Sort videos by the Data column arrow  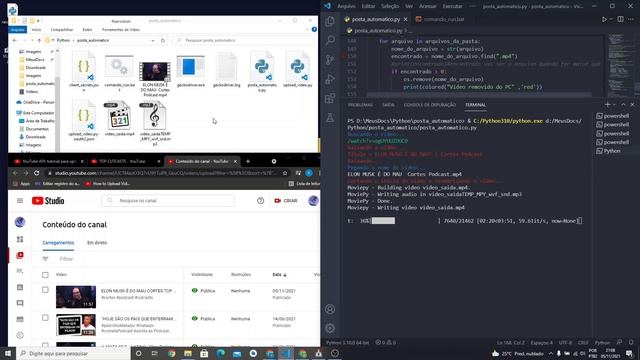(285, 275)
